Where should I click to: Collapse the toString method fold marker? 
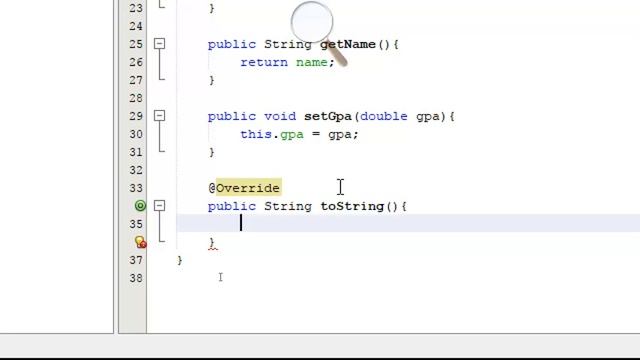pos(160,205)
